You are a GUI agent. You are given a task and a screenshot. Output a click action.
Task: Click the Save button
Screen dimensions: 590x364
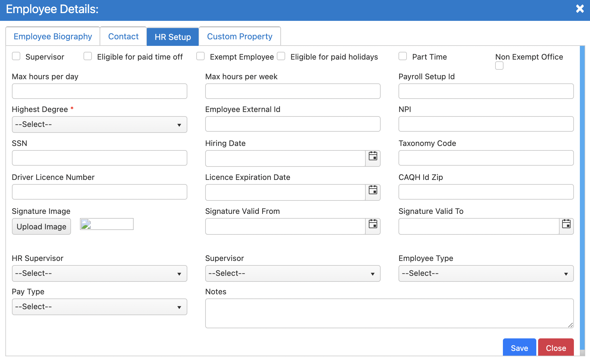[519, 348]
